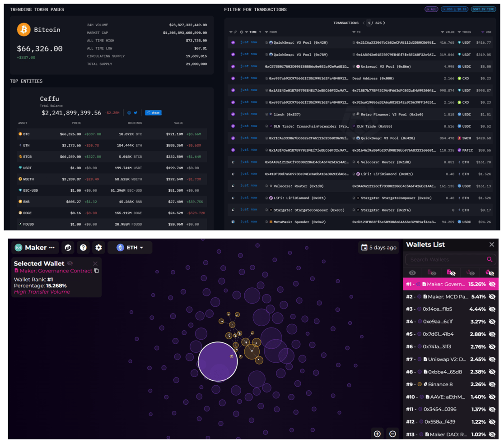Zoom in the bubble map plus button
The width and height of the screenshot is (504, 443).
pos(378,434)
